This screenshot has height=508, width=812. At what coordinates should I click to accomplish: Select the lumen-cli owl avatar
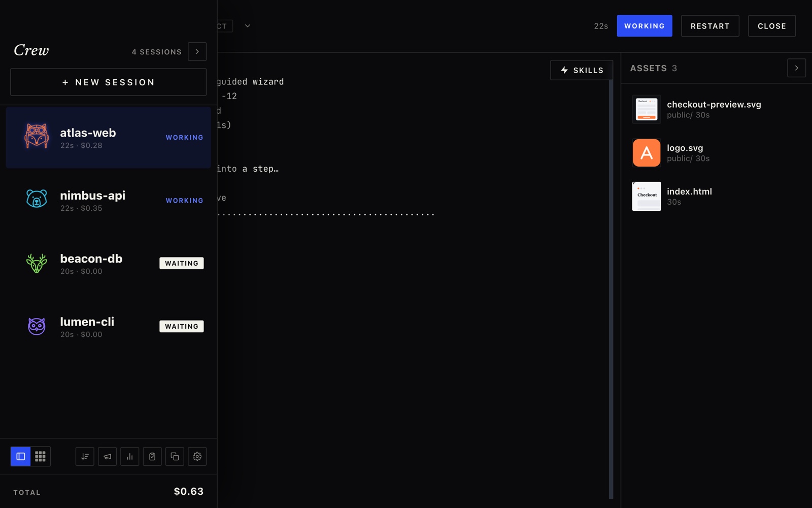click(37, 326)
